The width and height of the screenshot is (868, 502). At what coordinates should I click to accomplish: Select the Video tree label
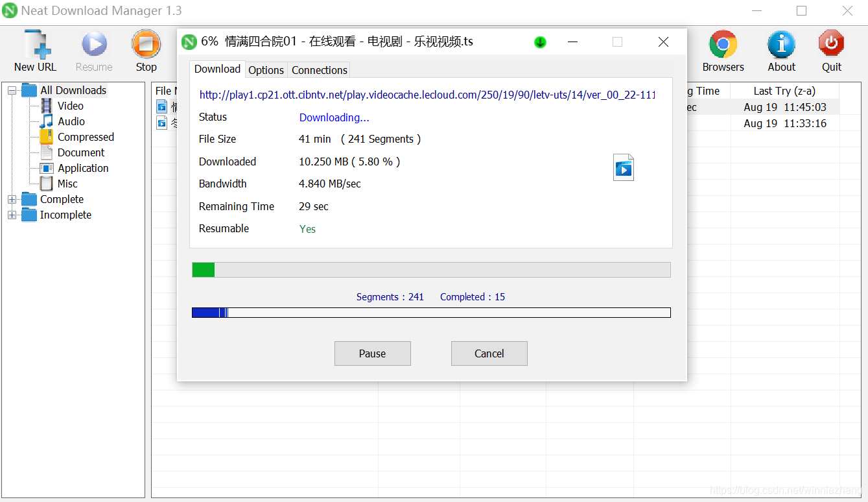coord(71,106)
